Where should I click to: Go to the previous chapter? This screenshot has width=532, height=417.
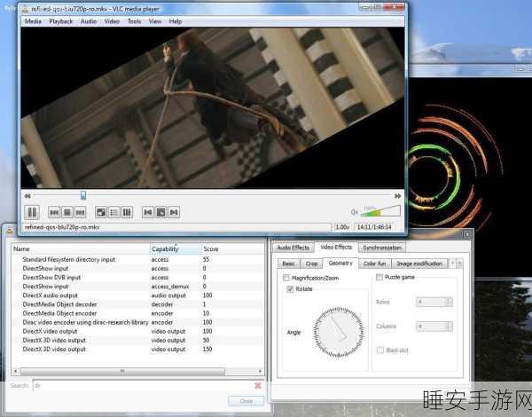(x=148, y=213)
